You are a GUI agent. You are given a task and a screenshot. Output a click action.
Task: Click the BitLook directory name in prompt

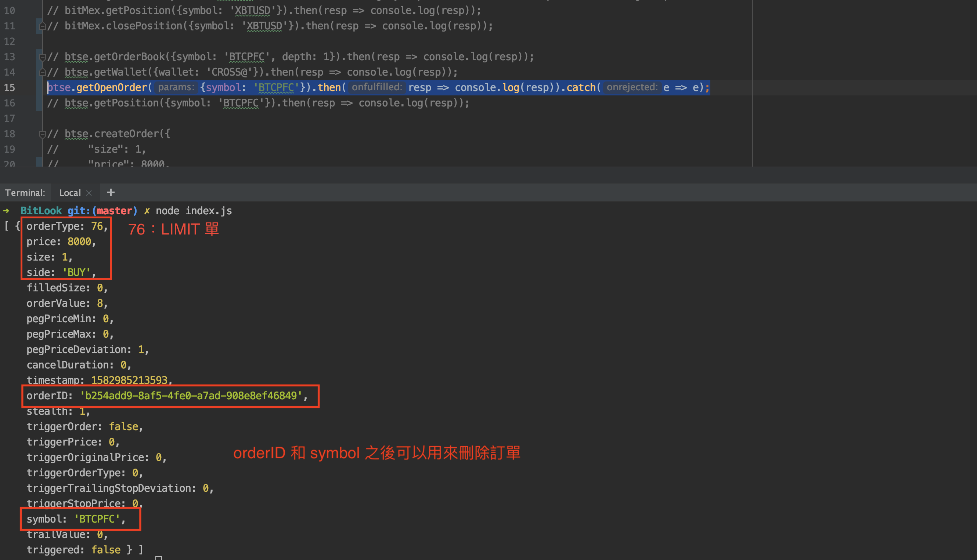[x=41, y=211]
